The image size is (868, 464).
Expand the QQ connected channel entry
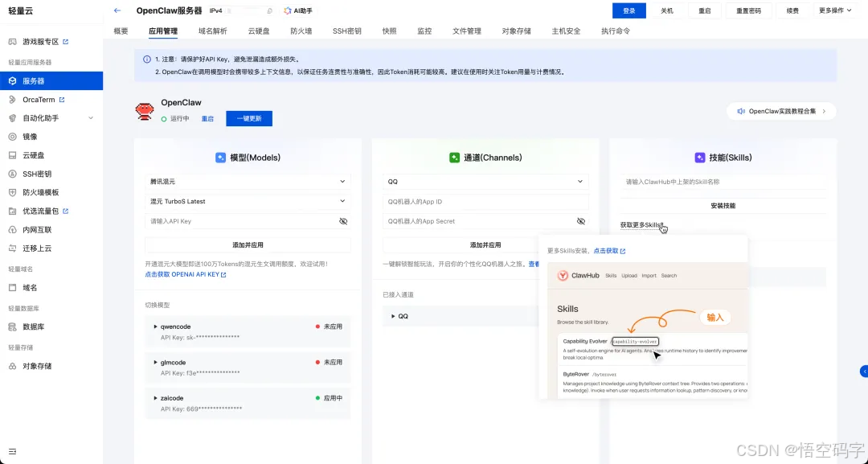[x=393, y=316]
